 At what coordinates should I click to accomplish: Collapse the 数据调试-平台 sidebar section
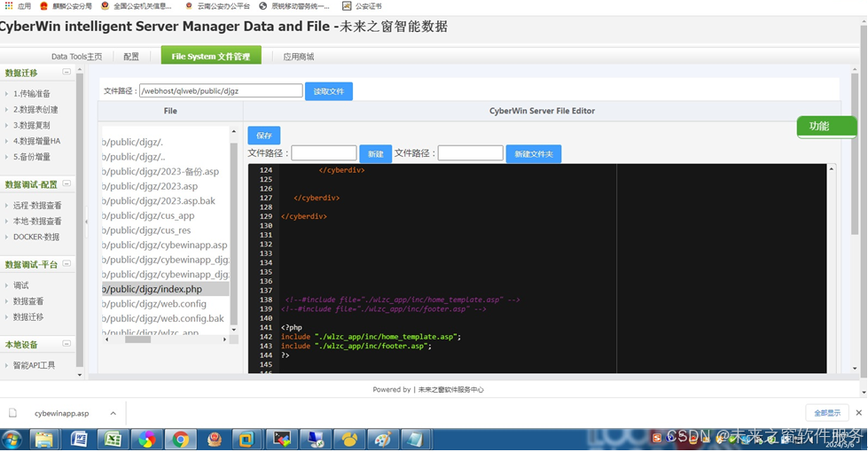pyautogui.click(x=66, y=263)
